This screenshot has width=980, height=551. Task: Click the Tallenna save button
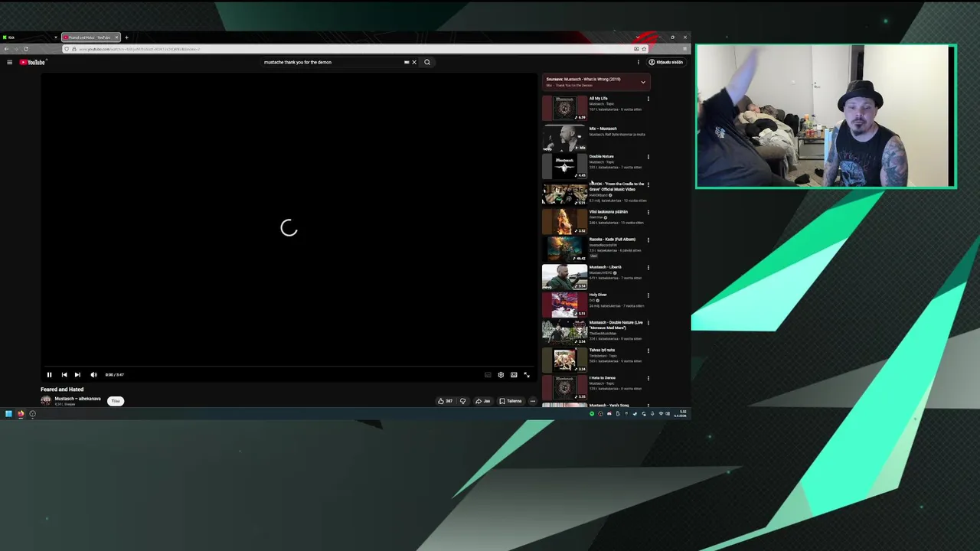pos(511,401)
